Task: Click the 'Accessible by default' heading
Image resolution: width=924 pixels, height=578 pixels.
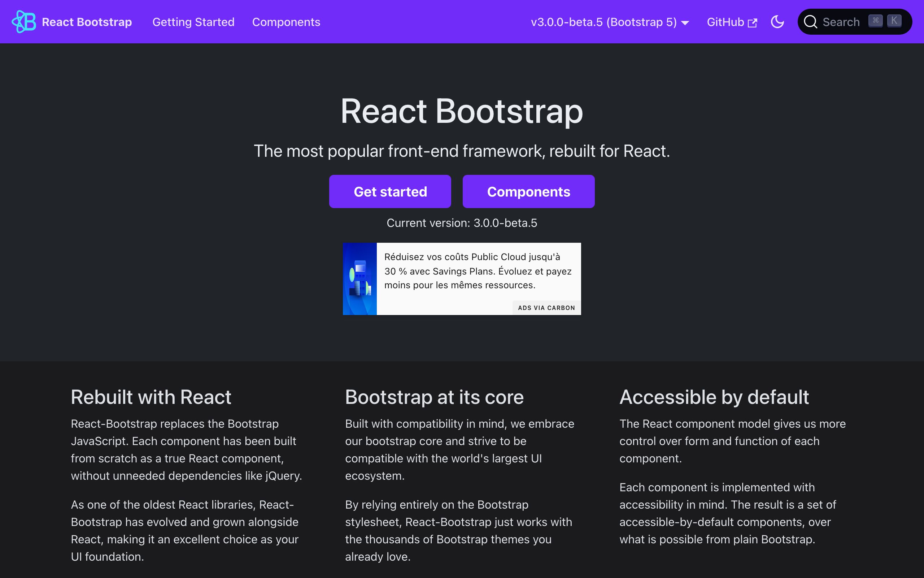Action: pyautogui.click(x=714, y=397)
